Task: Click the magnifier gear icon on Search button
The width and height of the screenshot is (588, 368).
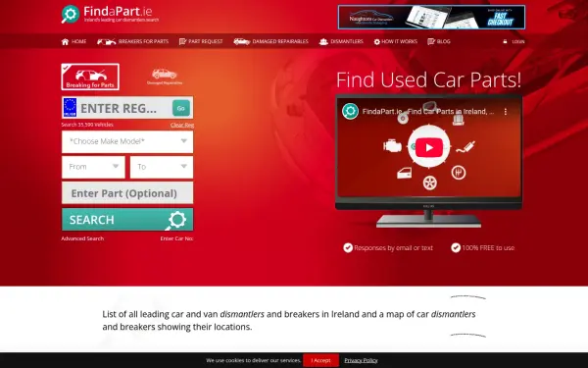Action: pyautogui.click(x=174, y=220)
